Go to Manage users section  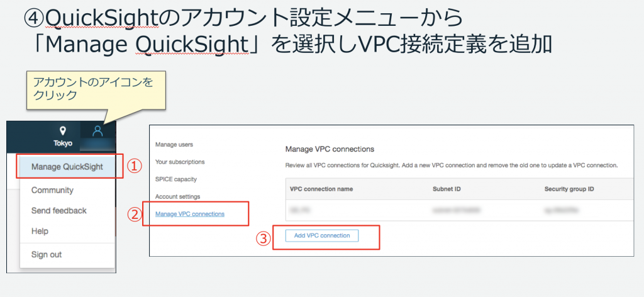174,145
